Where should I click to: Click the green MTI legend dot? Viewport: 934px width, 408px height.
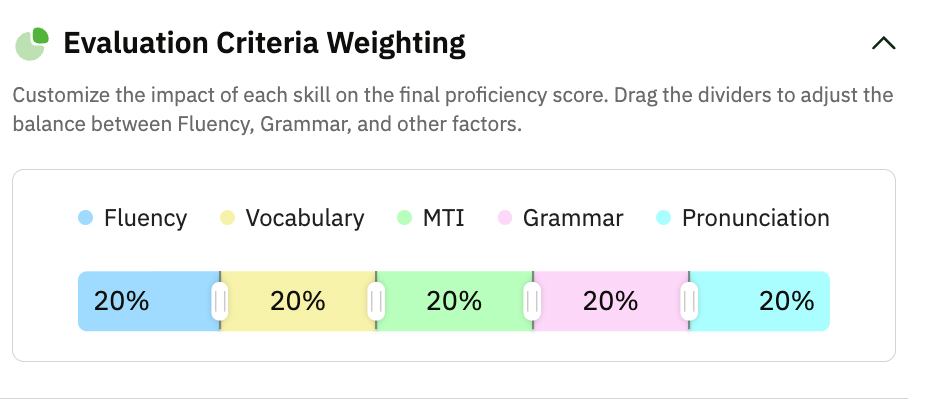pyautogui.click(x=405, y=218)
